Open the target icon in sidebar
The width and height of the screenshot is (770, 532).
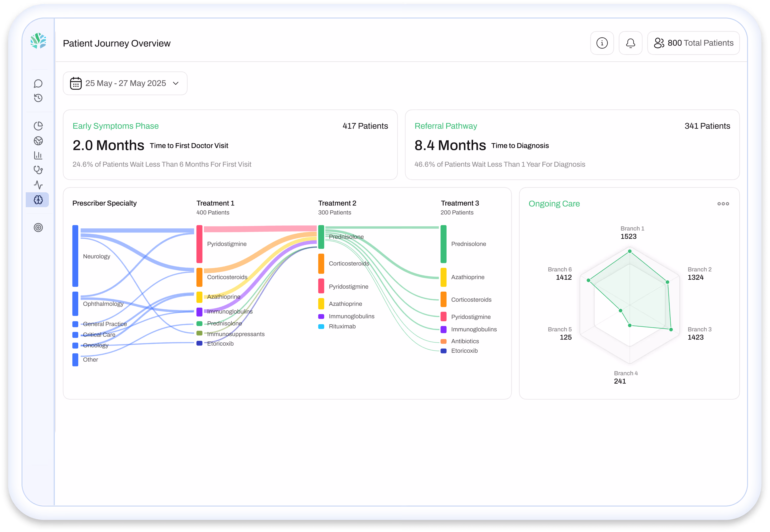[38, 228]
